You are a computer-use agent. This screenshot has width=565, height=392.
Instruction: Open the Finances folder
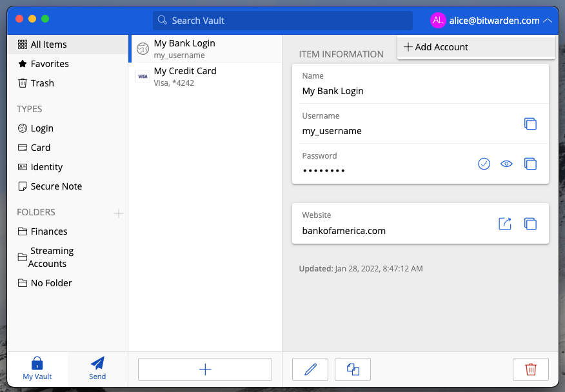click(x=68, y=231)
